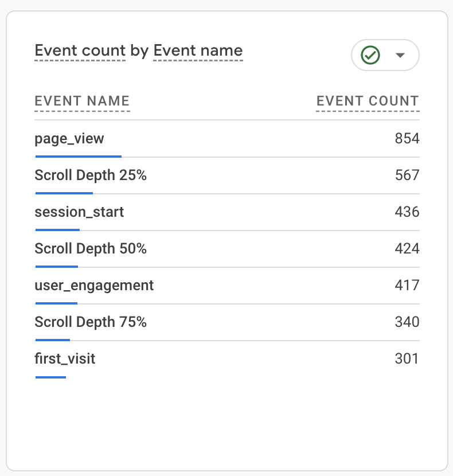Viewport: 453px width, 476px height.
Task: Click the blue bar under page_view
Action: [x=78, y=155]
